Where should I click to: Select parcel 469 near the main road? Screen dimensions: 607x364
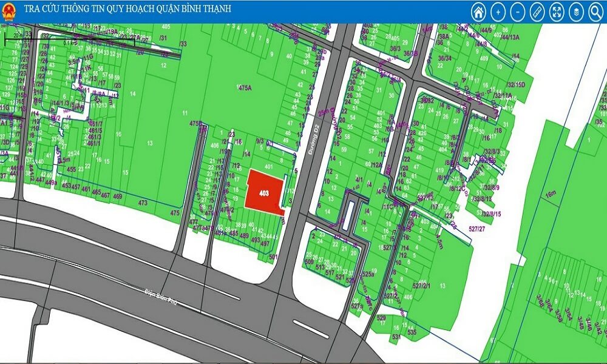(117, 196)
